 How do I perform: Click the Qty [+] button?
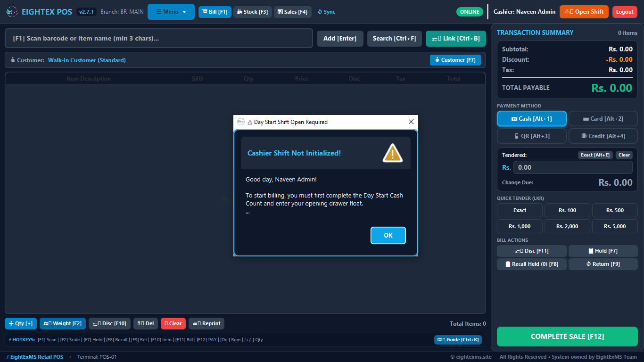[21, 323]
